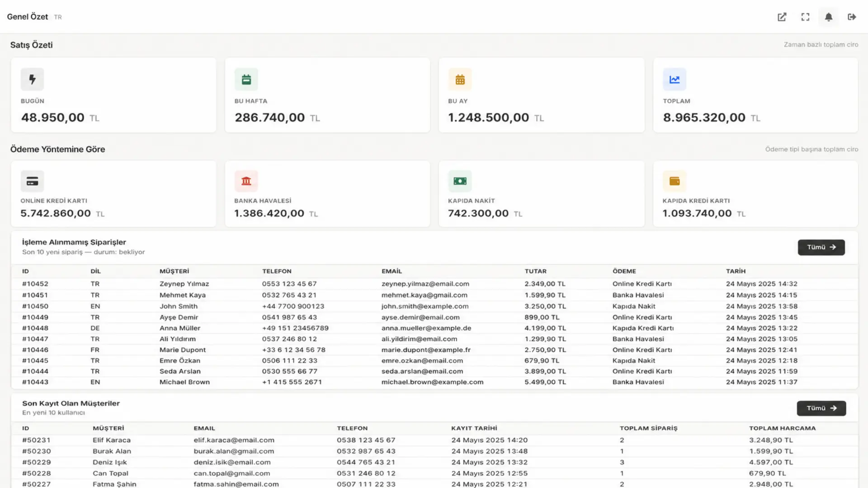Click total spending 3.248,90 TL
Viewport: 868px width, 488px height.
(771, 440)
